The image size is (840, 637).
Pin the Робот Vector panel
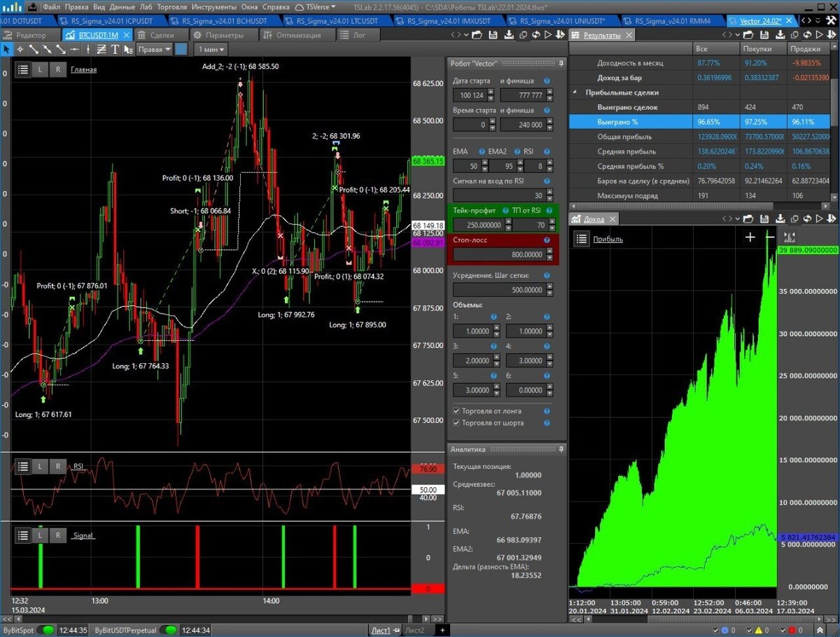[x=561, y=63]
